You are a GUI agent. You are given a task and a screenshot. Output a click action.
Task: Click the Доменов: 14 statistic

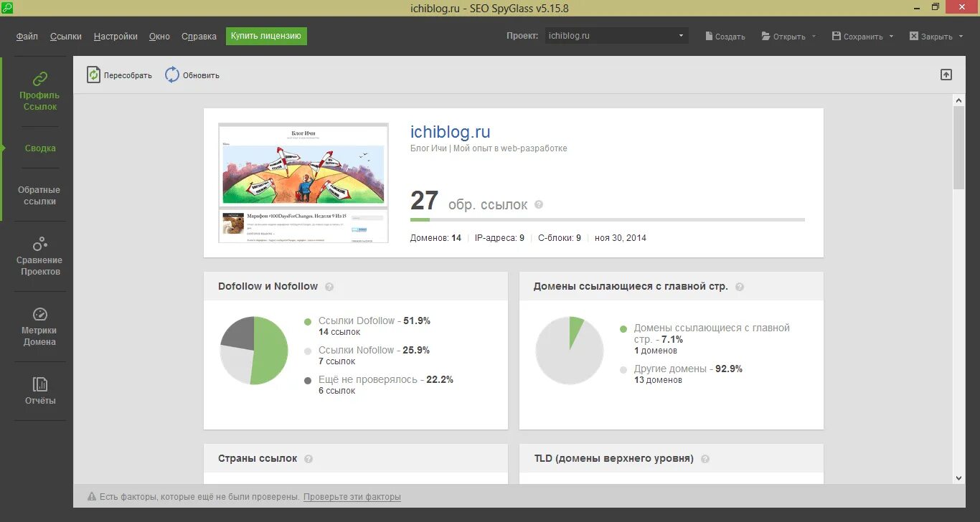pyautogui.click(x=435, y=238)
